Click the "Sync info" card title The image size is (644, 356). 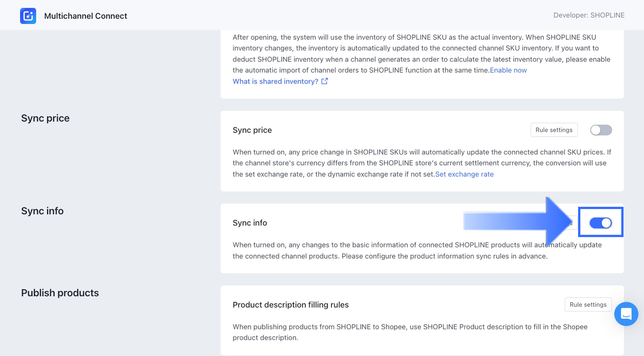pyautogui.click(x=250, y=223)
